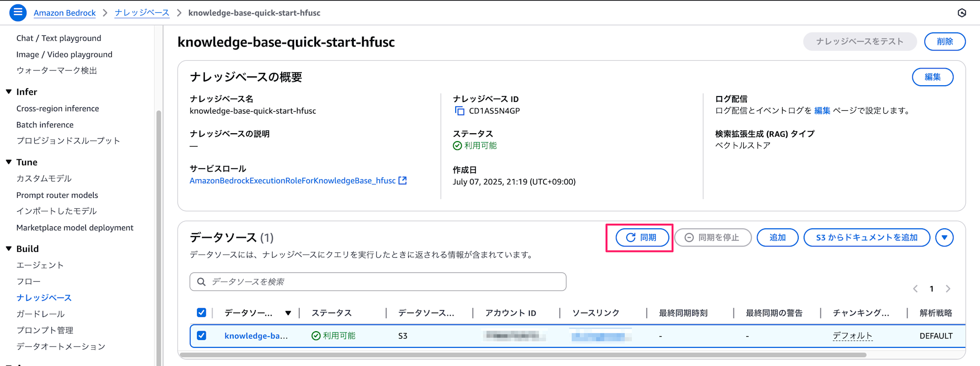Click the magnifier icon in data source search
Image resolution: width=980 pixels, height=366 pixels.
(x=201, y=282)
